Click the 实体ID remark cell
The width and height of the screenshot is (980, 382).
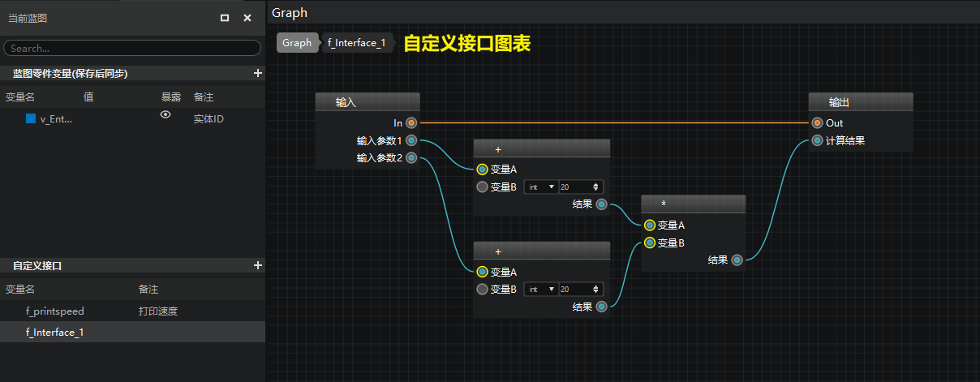pyautogui.click(x=208, y=119)
